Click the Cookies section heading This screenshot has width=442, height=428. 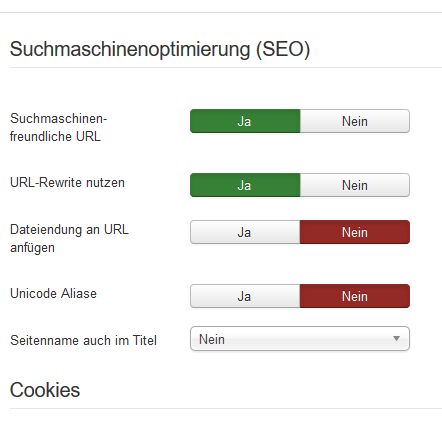coord(45,390)
